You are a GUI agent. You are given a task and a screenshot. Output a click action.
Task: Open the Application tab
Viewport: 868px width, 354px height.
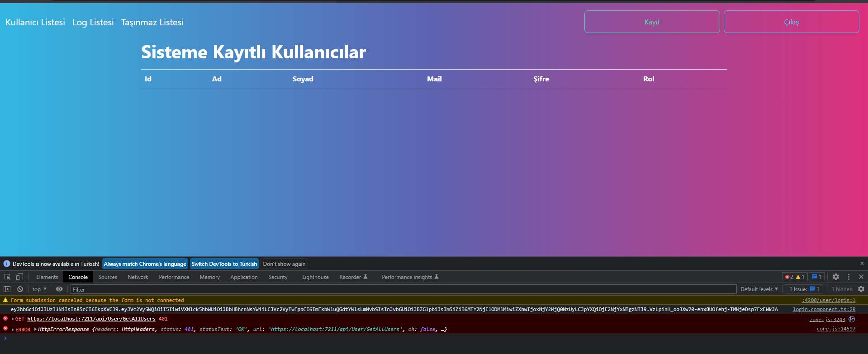244,277
